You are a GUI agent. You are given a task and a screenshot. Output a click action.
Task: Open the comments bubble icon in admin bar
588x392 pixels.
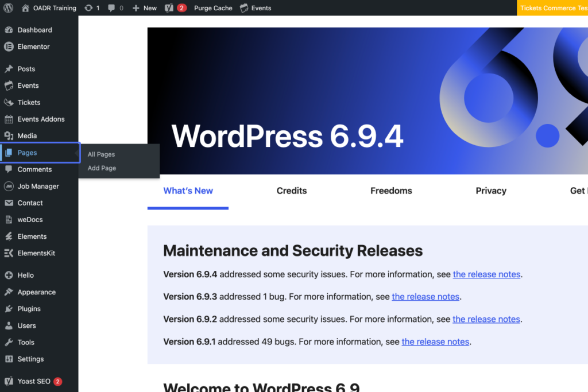[x=111, y=8]
